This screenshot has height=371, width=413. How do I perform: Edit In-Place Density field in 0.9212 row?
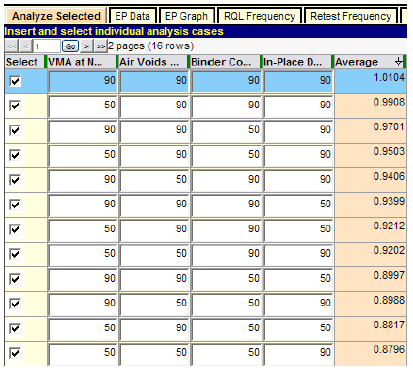click(x=298, y=230)
